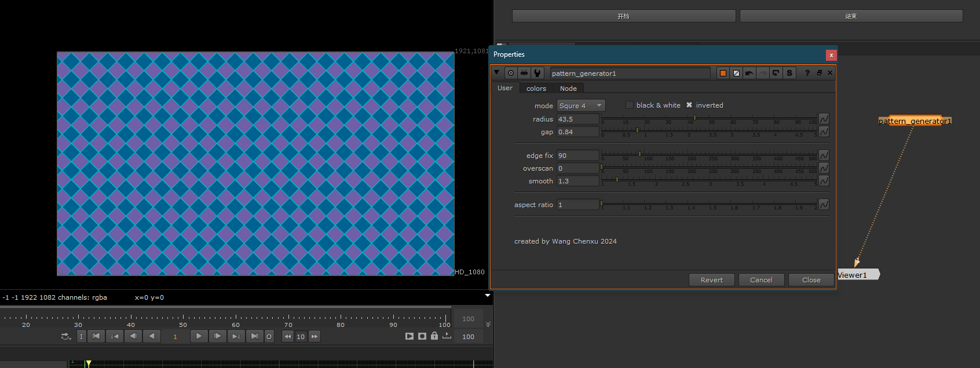Click the Revert button
The image size is (980, 368).
pos(711,280)
